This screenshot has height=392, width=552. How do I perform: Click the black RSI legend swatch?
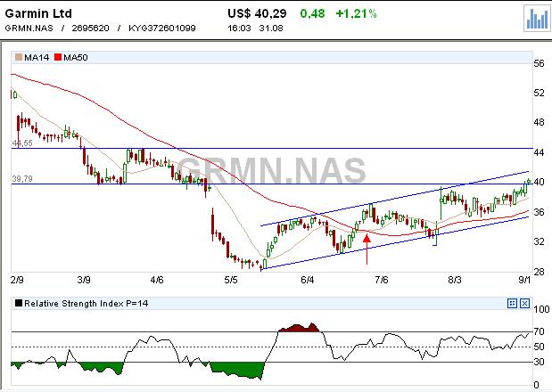tap(19, 303)
